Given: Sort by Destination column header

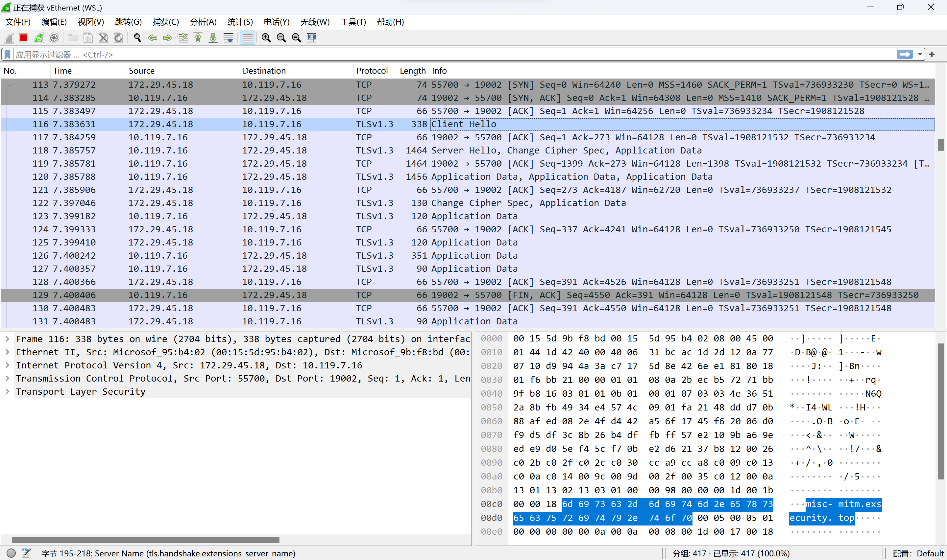Looking at the screenshot, I should point(297,71).
